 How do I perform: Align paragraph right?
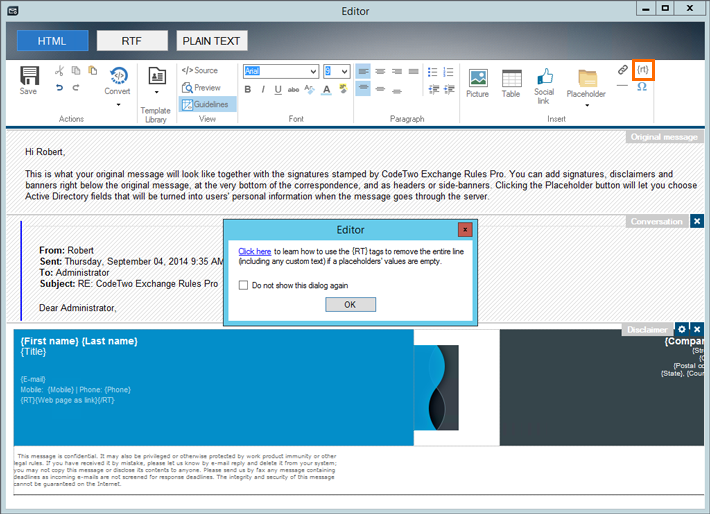(397, 72)
